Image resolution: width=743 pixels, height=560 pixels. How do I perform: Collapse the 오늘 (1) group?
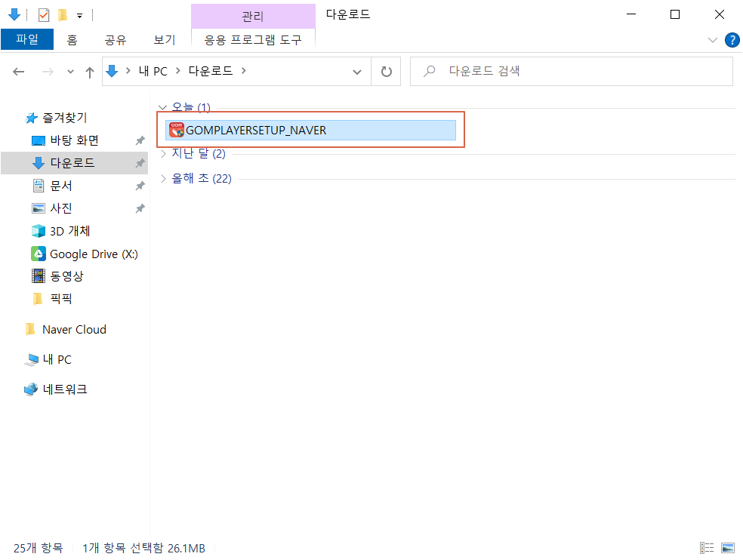pyautogui.click(x=162, y=107)
